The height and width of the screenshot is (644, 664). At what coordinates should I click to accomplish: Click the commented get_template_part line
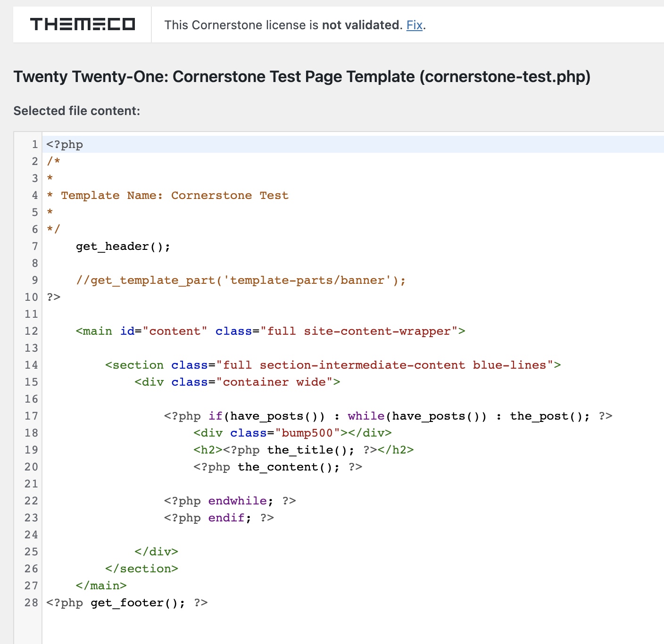[x=241, y=281]
